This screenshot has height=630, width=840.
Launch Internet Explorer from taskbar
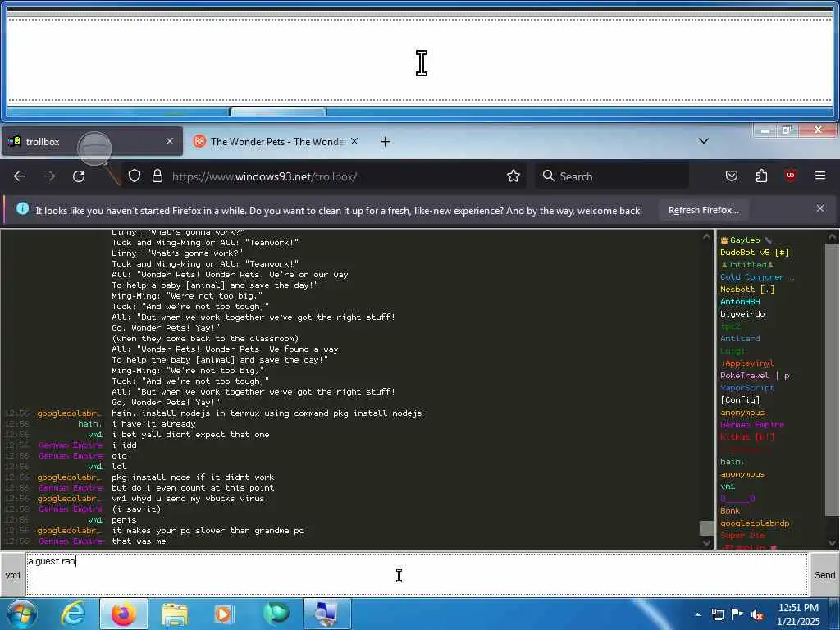point(73,614)
